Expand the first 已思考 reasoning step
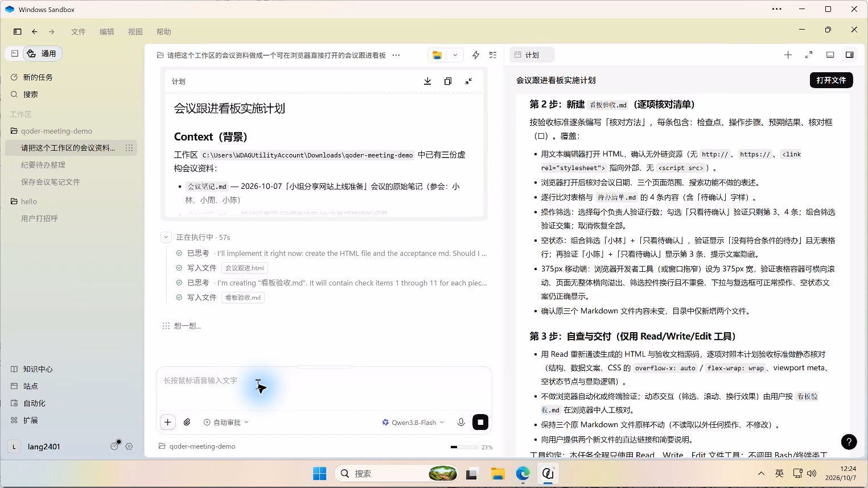 point(331,253)
